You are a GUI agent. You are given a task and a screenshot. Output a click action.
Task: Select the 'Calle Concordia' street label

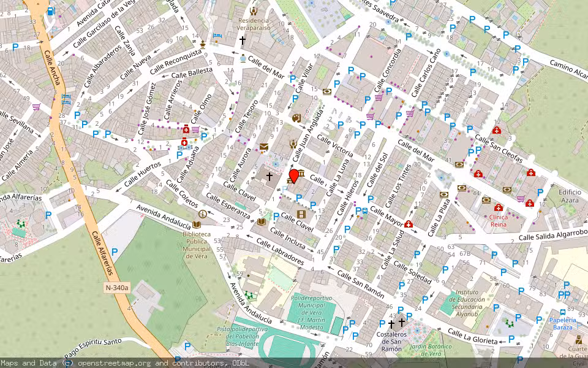coord(388,70)
